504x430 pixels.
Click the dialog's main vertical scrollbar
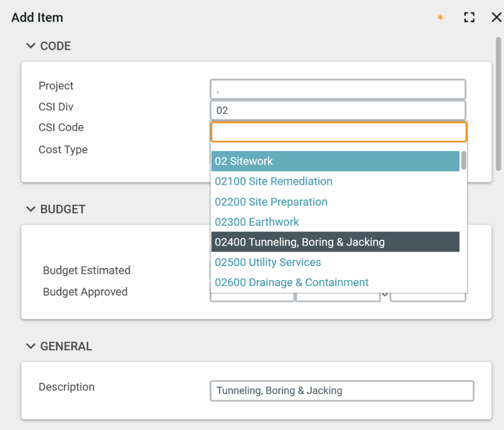coord(498,104)
